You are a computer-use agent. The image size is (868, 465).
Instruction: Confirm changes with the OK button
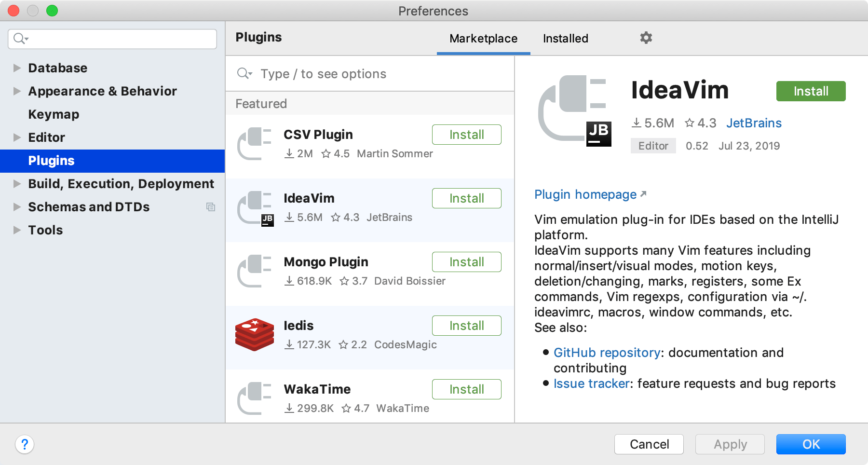pos(811,444)
